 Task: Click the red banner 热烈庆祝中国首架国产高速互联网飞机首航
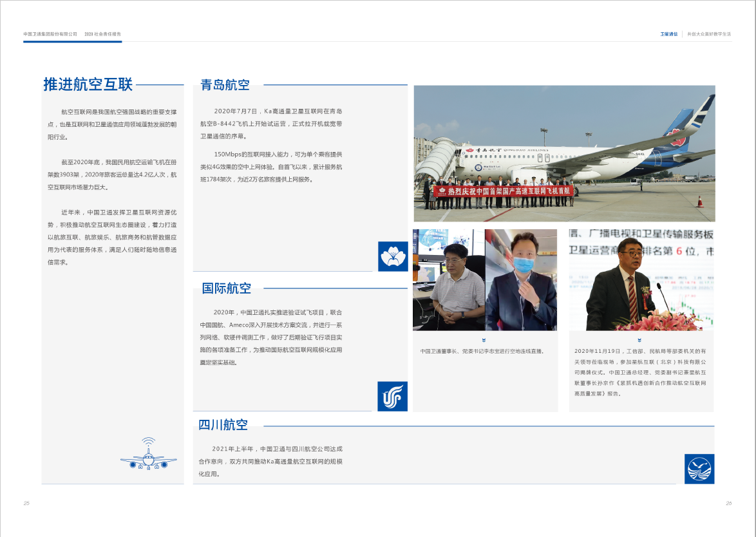point(504,191)
